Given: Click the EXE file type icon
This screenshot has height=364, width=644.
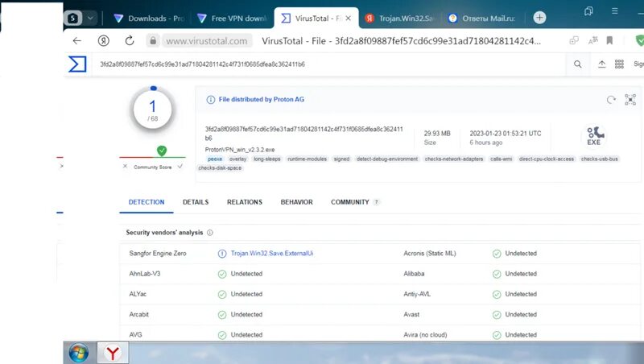Looking at the screenshot, I should click(x=594, y=136).
